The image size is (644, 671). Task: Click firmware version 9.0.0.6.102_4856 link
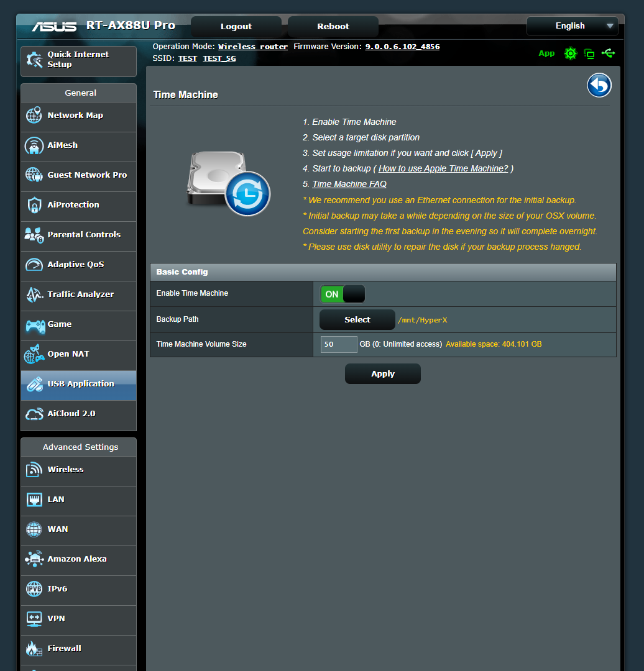point(402,47)
